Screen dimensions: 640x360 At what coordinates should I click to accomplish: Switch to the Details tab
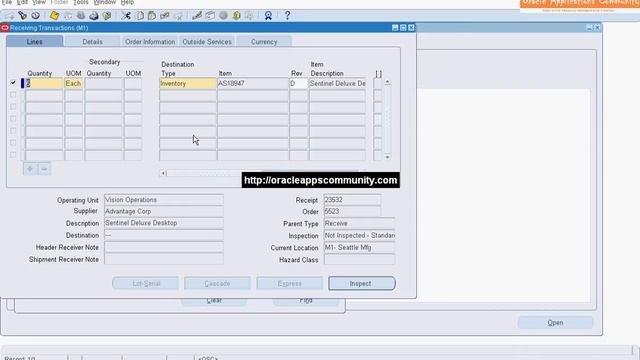[x=93, y=42]
